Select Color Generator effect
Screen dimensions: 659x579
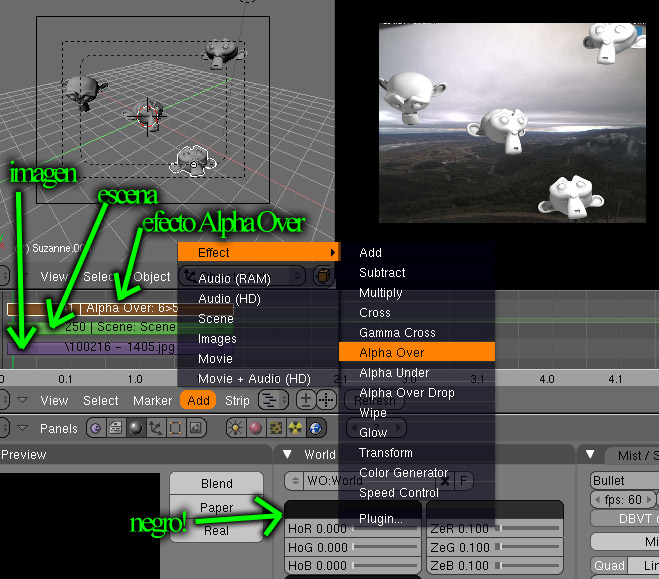pos(416,472)
